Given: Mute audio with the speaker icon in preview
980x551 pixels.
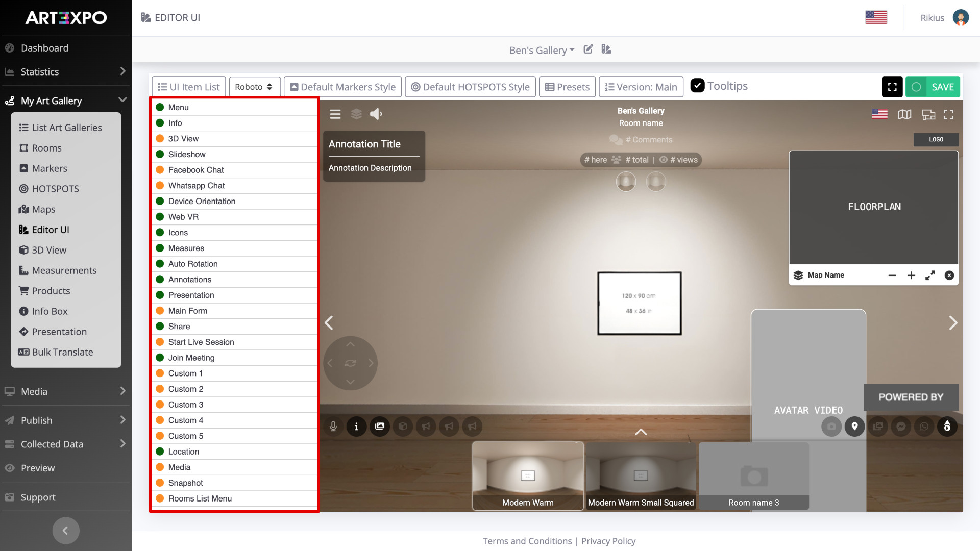Looking at the screenshot, I should click(x=376, y=114).
